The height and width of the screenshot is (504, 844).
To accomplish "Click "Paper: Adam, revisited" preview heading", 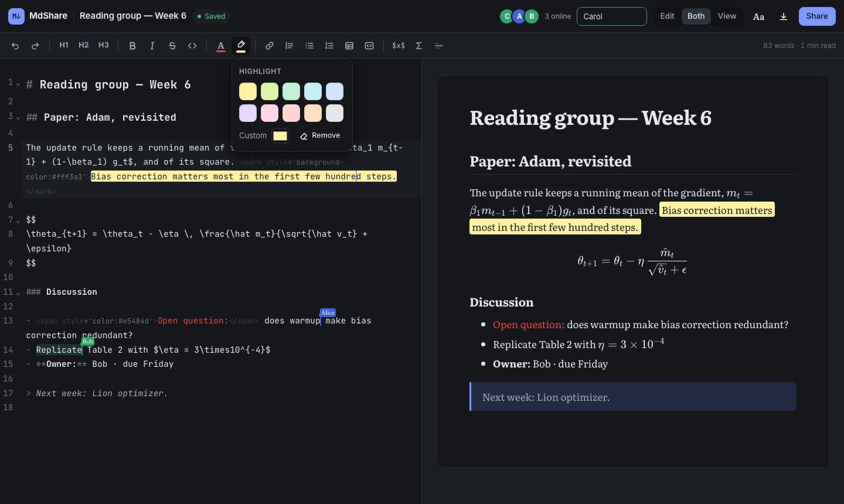I will (x=550, y=161).
